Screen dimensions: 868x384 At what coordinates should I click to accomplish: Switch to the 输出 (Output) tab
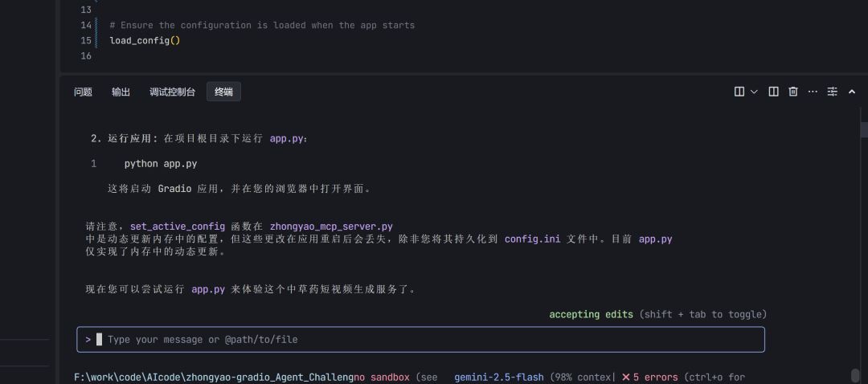121,92
